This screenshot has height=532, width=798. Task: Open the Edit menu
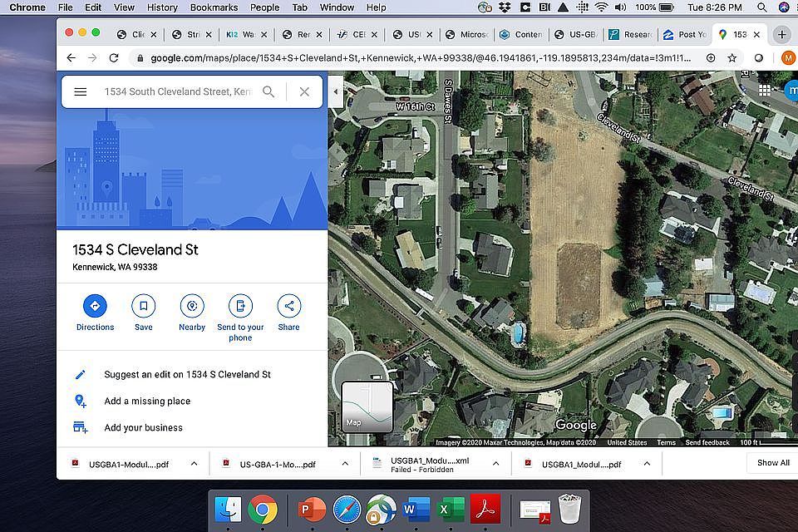92,7
